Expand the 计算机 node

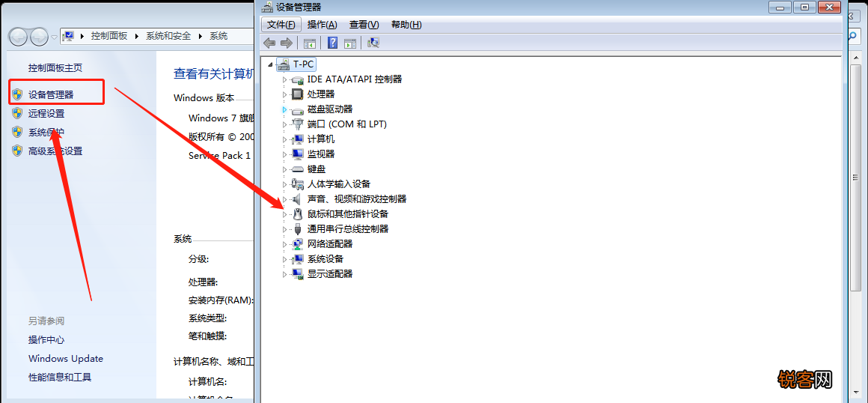(x=284, y=139)
